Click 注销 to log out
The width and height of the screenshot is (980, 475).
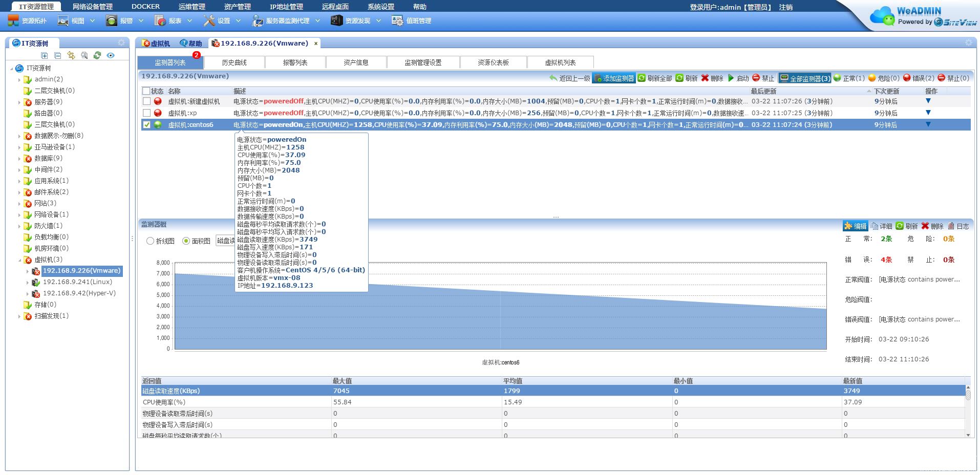[x=786, y=7]
